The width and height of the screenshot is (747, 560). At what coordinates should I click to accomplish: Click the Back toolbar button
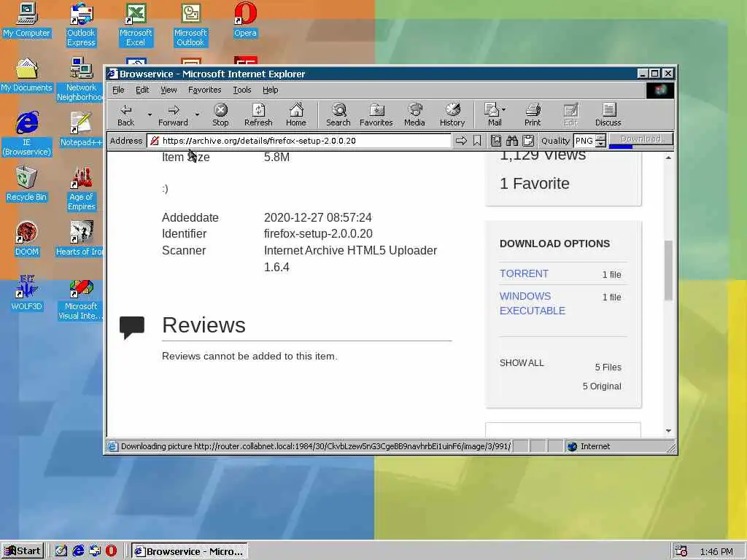[125, 114]
